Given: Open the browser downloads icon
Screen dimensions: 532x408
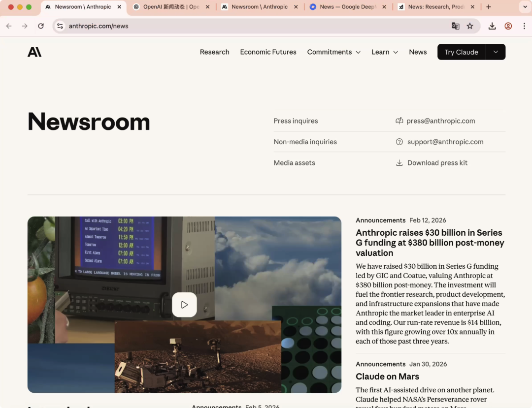Looking at the screenshot, I should pos(492,26).
